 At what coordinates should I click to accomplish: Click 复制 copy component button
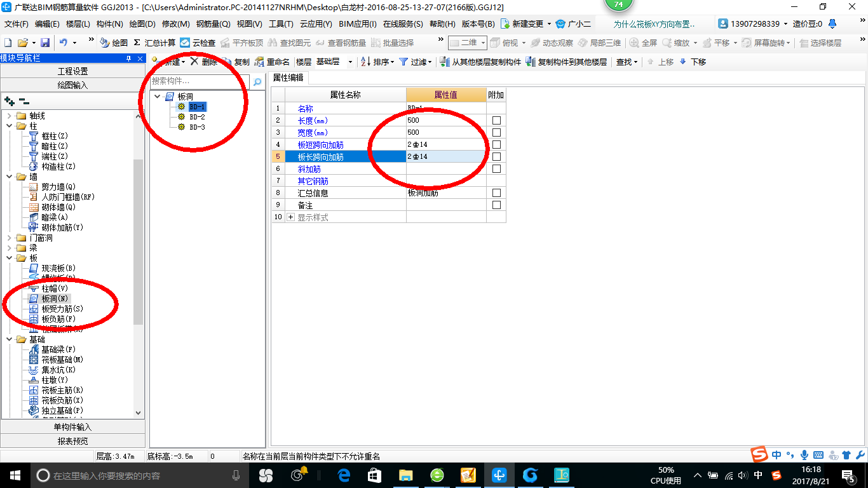236,62
